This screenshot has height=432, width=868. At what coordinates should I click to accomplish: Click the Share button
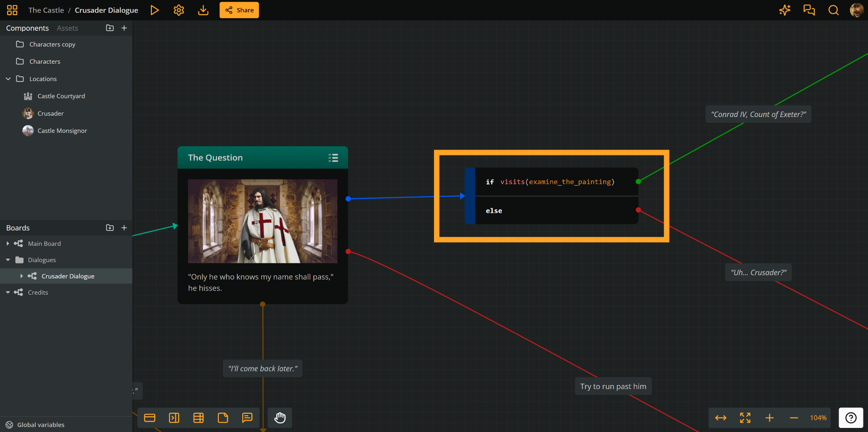239,10
